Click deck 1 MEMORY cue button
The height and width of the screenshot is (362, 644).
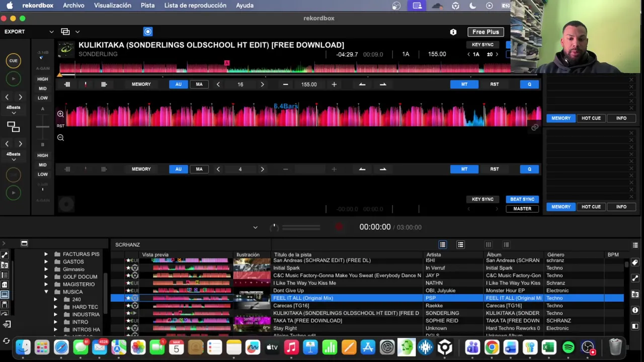click(141, 84)
